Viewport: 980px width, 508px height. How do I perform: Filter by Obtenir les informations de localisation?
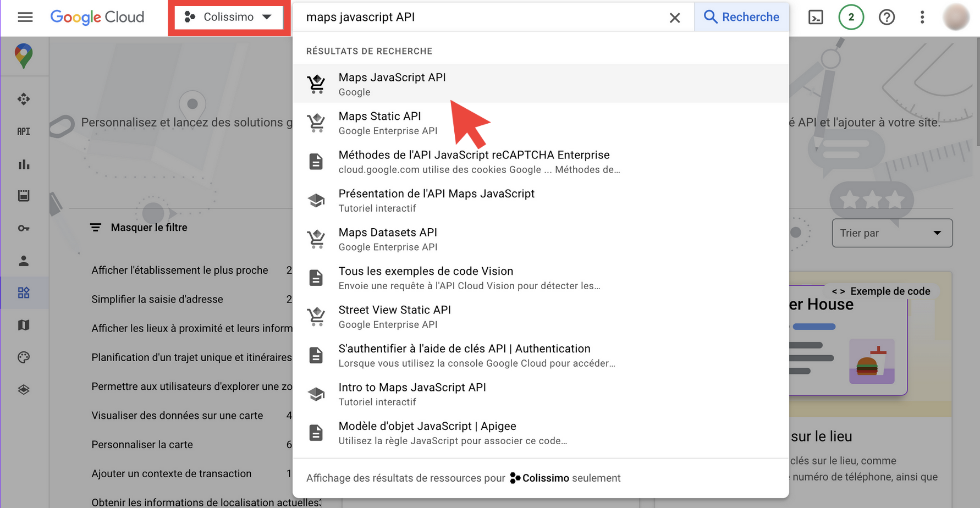coord(206,503)
